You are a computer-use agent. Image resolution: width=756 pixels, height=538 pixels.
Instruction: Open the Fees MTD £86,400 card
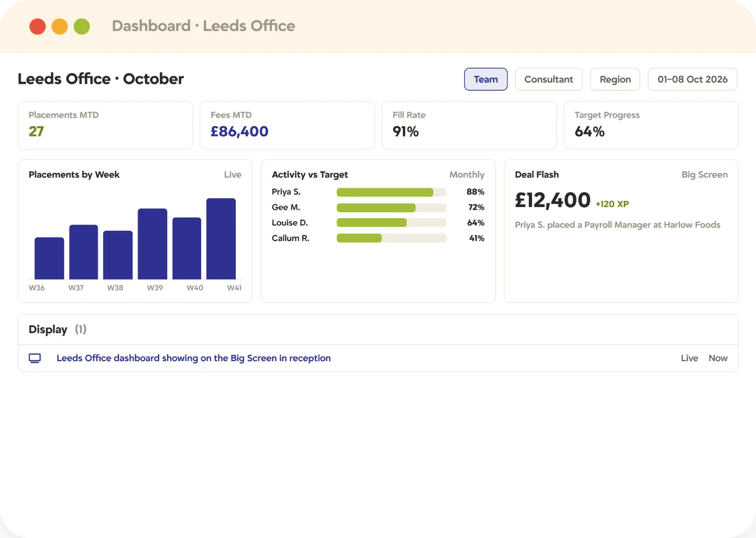click(287, 125)
